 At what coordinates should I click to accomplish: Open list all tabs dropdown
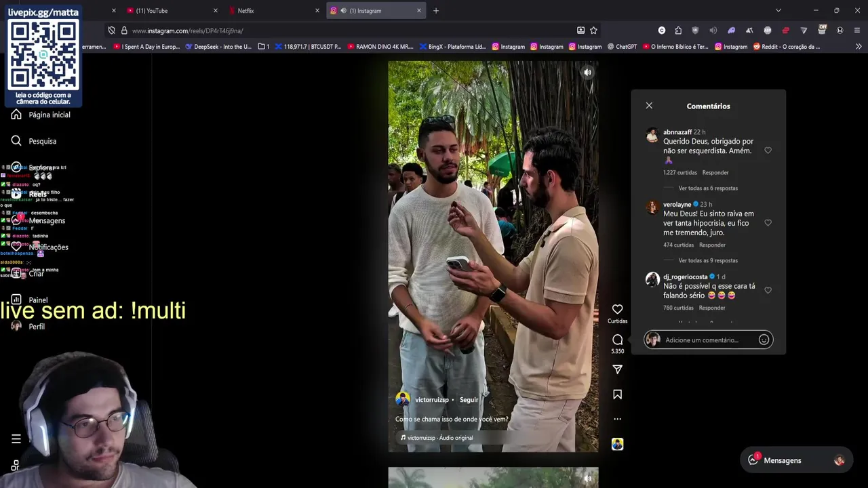pos(778,11)
